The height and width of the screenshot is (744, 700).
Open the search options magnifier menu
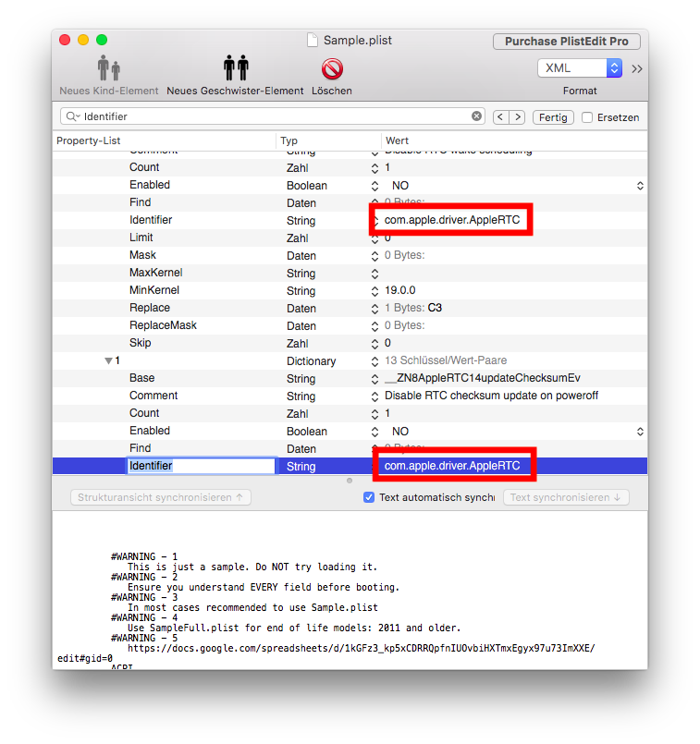73,116
